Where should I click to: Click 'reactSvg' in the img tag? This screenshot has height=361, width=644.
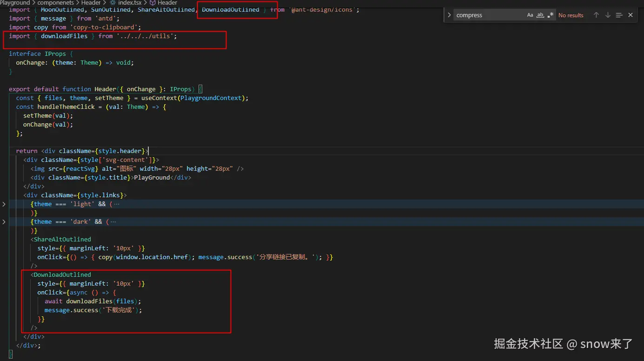click(80, 168)
